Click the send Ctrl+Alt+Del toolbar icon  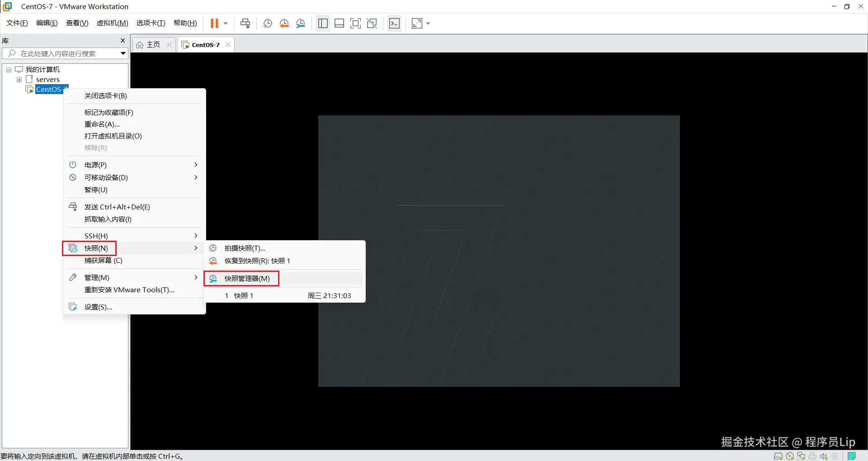[x=245, y=24]
